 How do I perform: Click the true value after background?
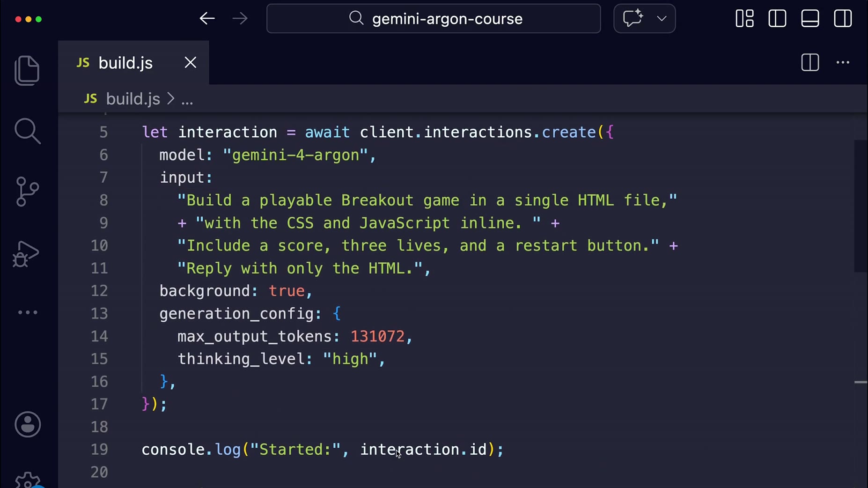(287, 291)
